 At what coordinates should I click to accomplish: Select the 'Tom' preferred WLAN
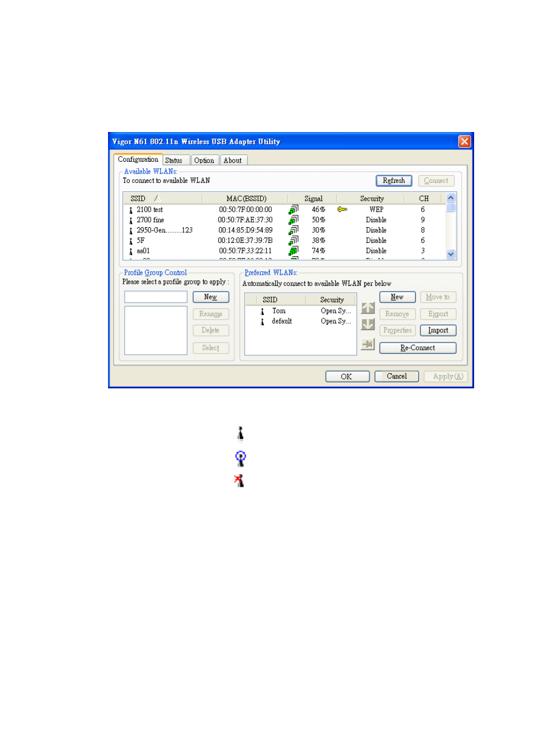click(x=301, y=311)
